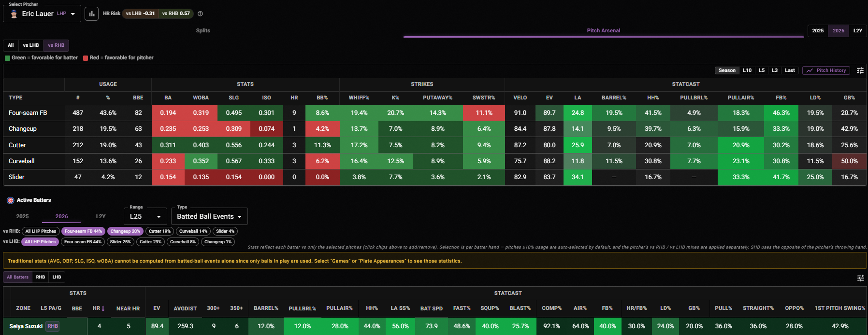Click Eric Lauer player avatar icon

[14, 14]
